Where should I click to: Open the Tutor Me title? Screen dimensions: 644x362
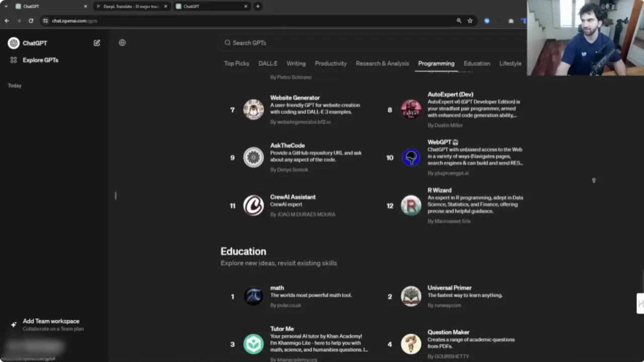point(282,329)
